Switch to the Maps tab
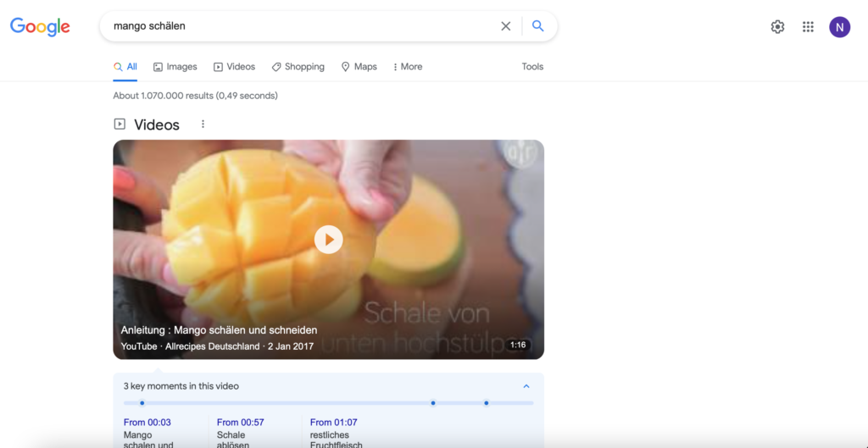868x448 pixels. point(359,66)
